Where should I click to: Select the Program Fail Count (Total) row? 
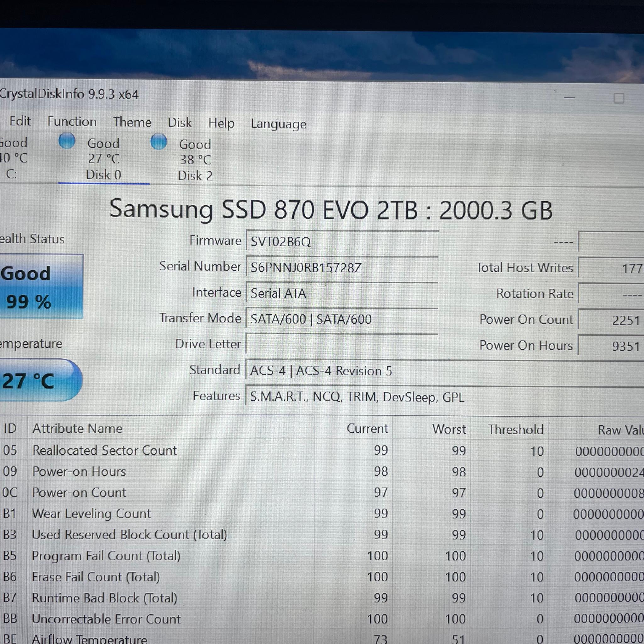click(x=322, y=556)
